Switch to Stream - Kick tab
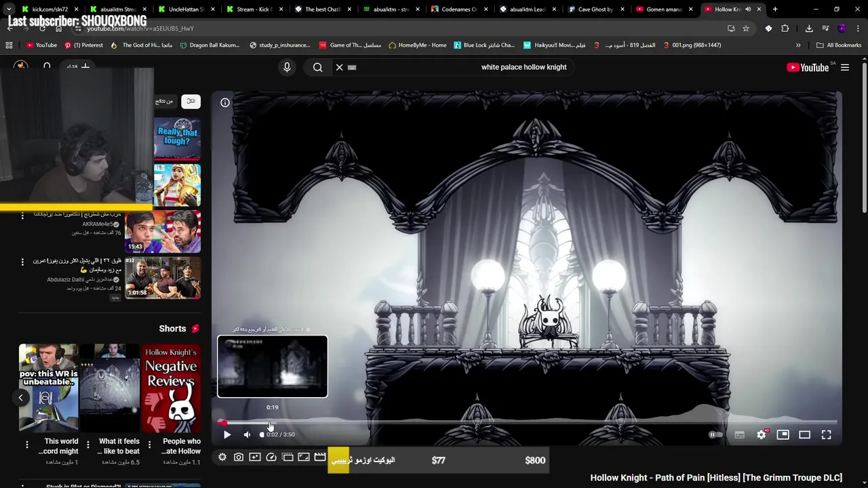 [x=254, y=9]
